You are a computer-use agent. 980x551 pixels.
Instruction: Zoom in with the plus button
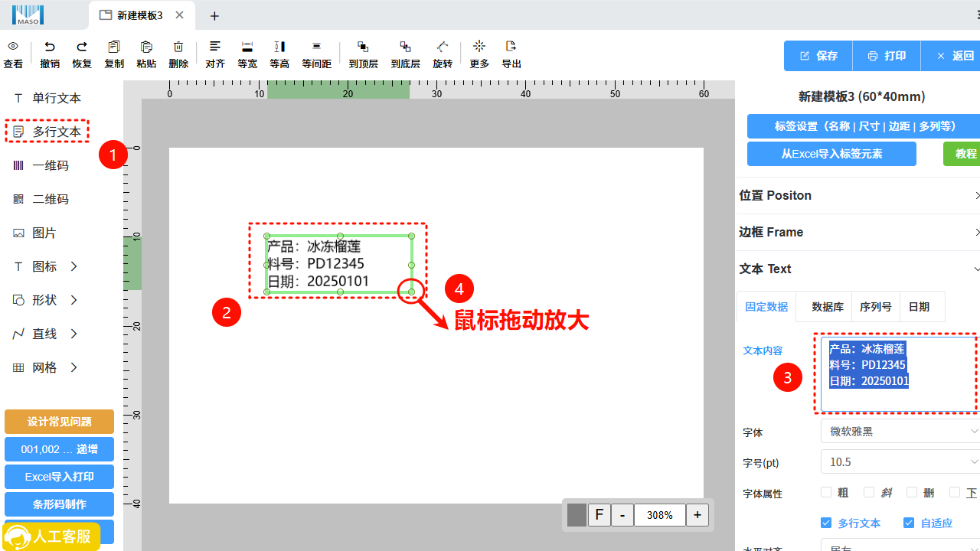tap(697, 515)
